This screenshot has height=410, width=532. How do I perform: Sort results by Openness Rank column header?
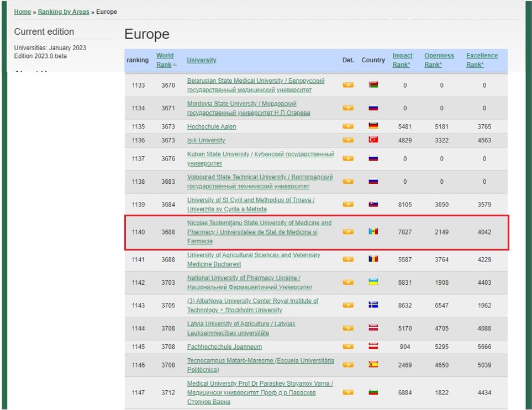(x=439, y=59)
